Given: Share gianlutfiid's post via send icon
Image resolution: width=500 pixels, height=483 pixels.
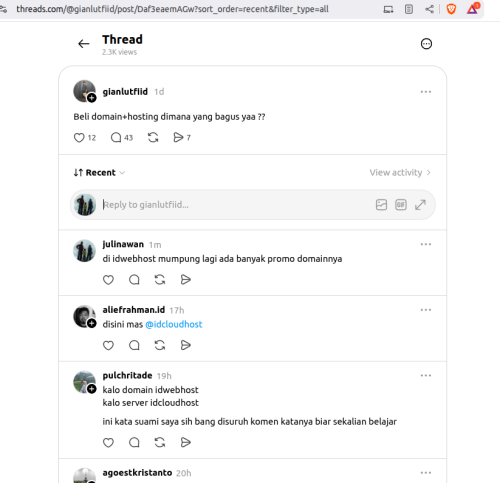Looking at the screenshot, I should tap(178, 137).
